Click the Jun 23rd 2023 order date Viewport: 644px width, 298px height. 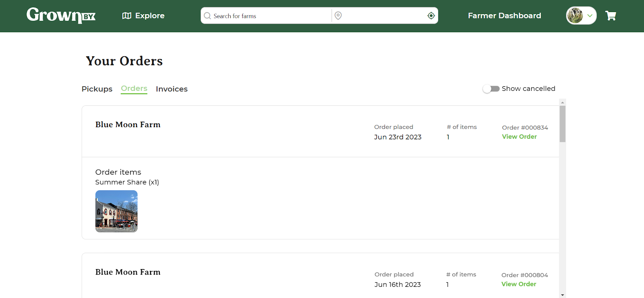click(398, 137)
